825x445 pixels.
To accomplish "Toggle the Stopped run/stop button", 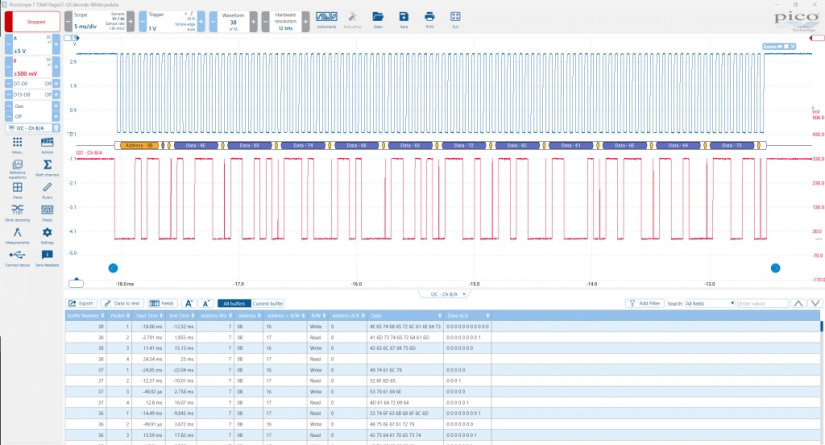I will click(x=33, y=22).
